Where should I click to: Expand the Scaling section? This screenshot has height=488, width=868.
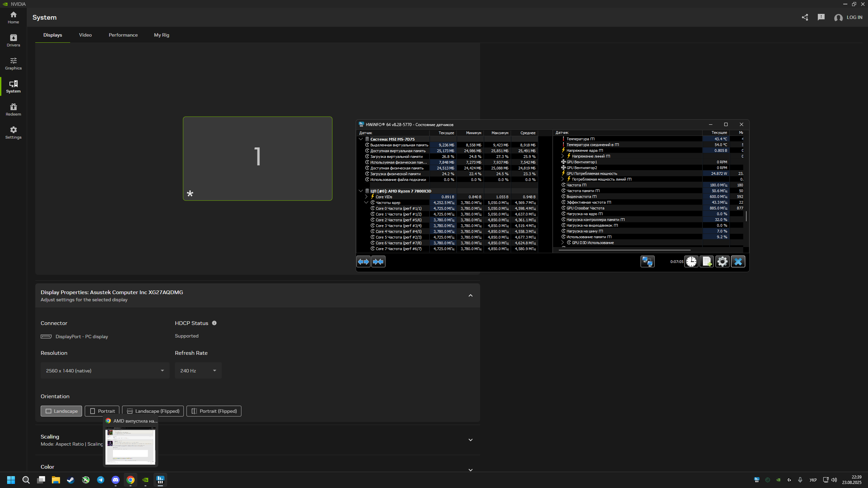471,440
